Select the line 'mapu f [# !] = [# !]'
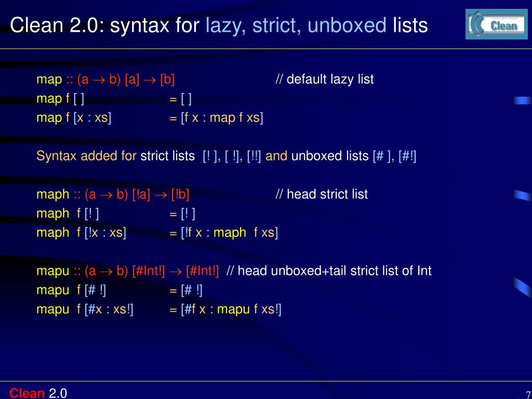 119,290
